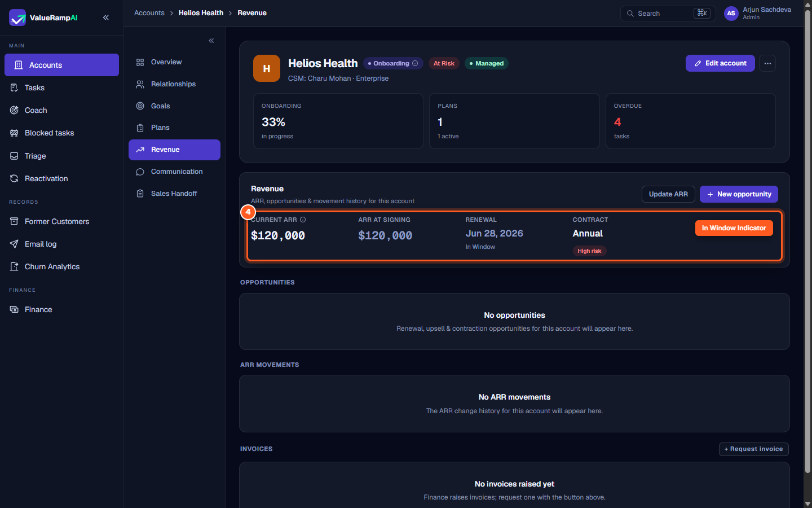Screen dimensions: 812x508
Task: Collapse the main sidebar with double chevron
Action: [x=106, y=17]
